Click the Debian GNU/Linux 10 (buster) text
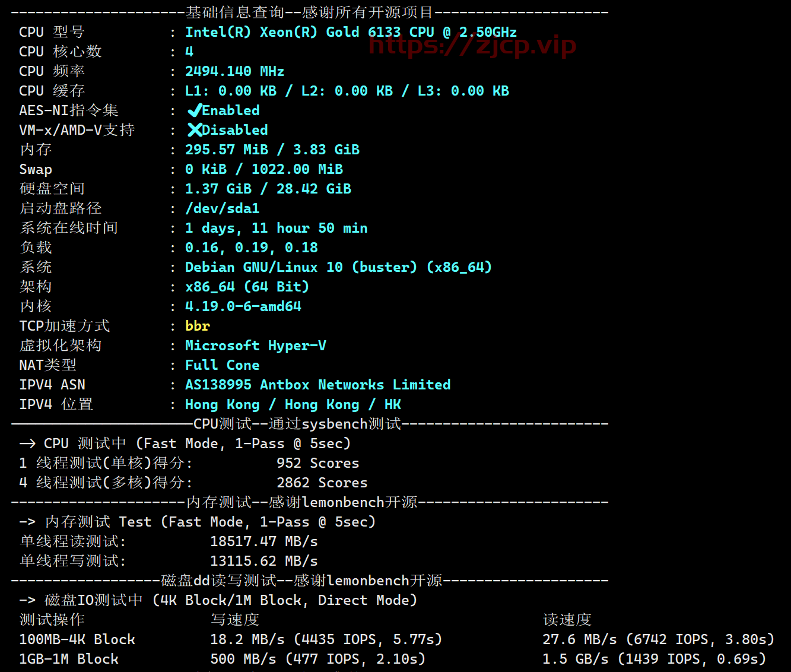The width and height of the screenshot is (791, 672). coord(301,267)
